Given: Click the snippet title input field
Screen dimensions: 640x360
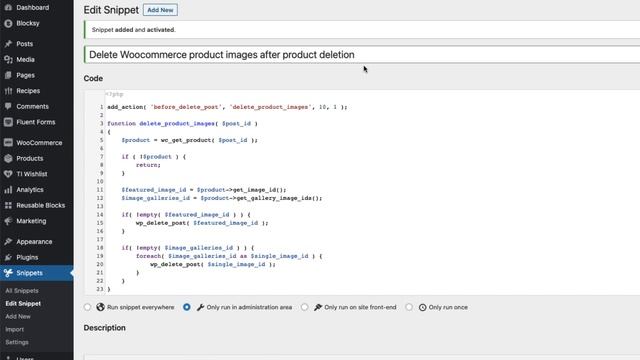Looking at the screenshot, I should point(362,55).
